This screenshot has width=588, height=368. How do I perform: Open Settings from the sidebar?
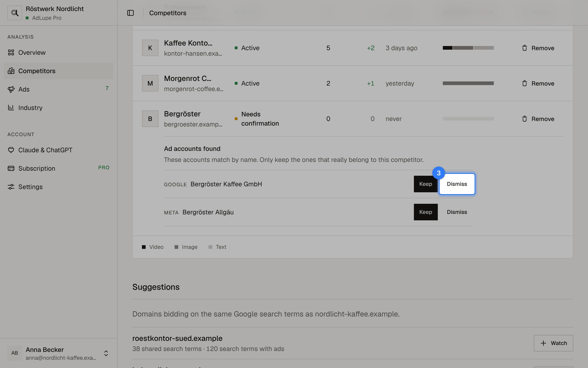(58, 187)
